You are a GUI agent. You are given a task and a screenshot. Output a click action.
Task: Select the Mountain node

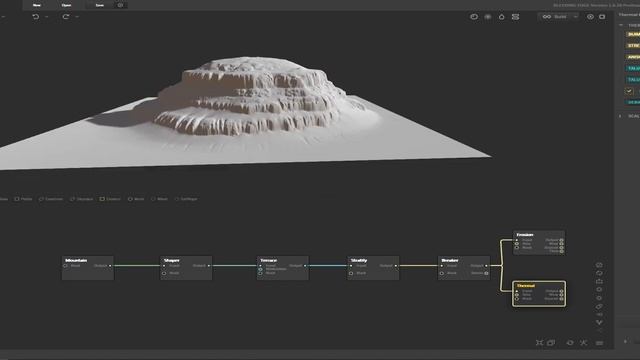pos(88,268)
